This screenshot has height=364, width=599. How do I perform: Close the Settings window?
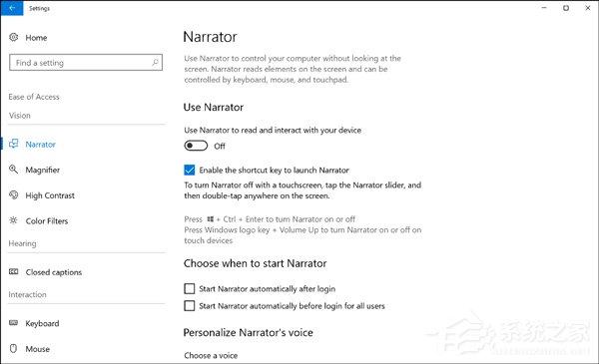[x=588, y=8]
